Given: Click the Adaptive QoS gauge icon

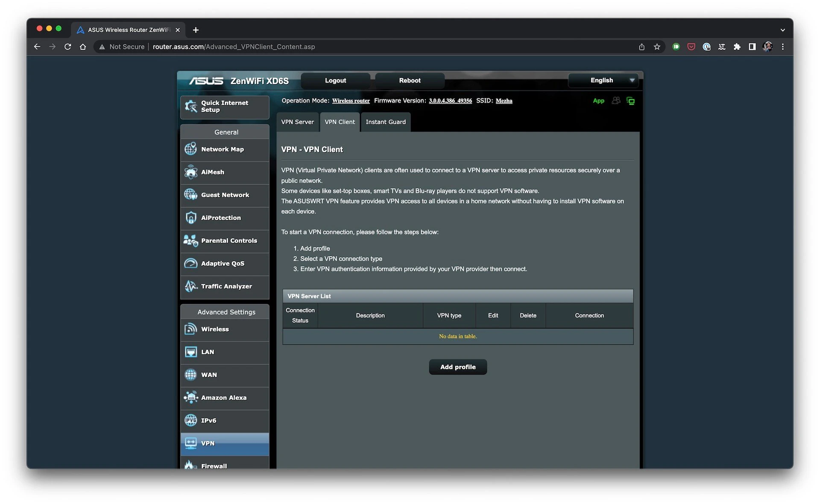Looking at the screenshot, I should coord(190,263).
